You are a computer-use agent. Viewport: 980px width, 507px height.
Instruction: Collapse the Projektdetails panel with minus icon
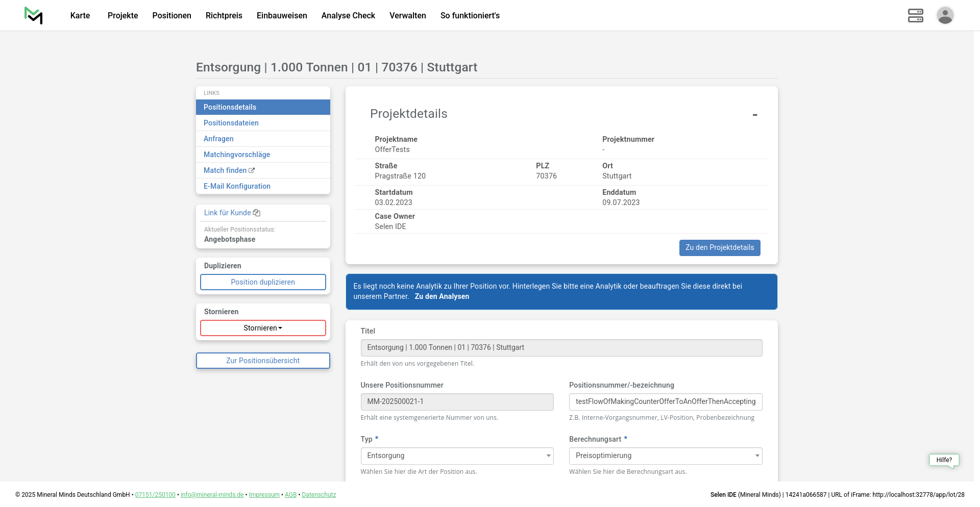point(754,115)
